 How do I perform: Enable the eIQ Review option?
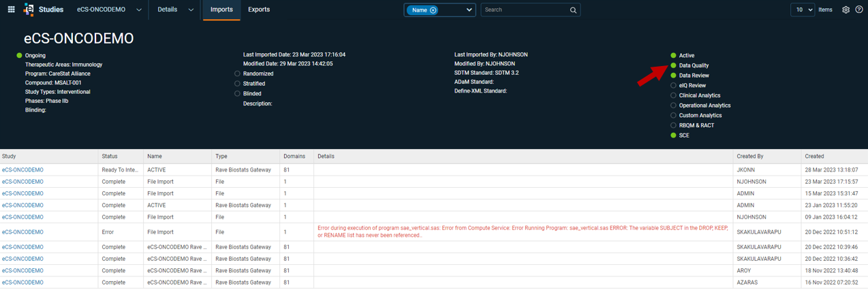pyautogui.click(x=673, y=86)
